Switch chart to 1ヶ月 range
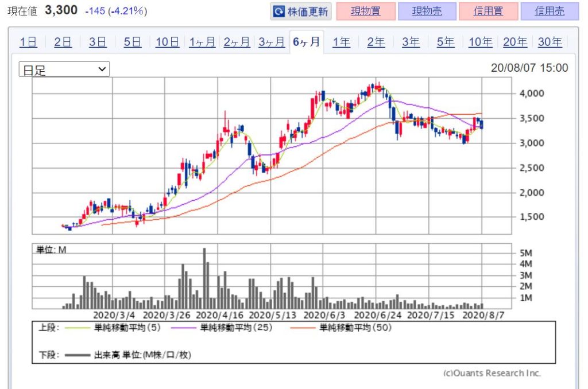Screen dimensions: 588x389 point(202,42)
